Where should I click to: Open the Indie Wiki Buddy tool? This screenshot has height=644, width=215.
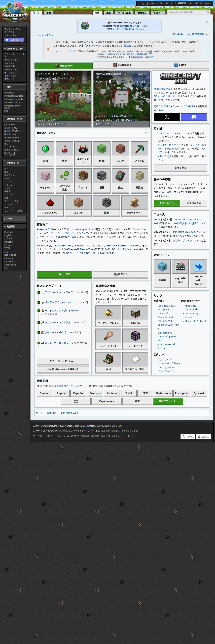pos(198,273)
